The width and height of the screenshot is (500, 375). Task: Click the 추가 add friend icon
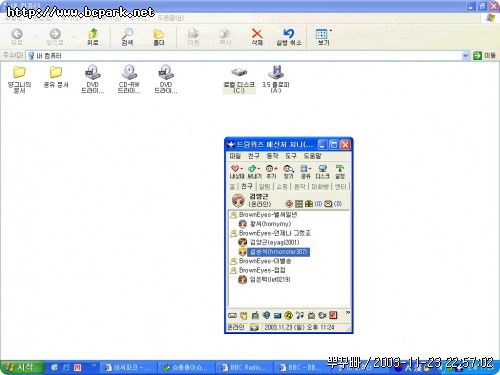coord(271,171)
